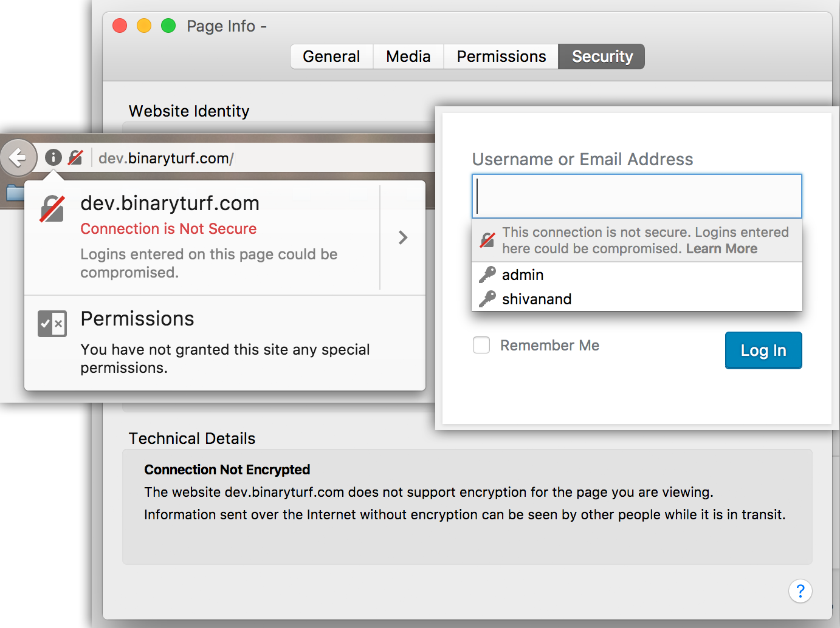This screenshot has height=628, width=840.
Task: Click the Permissions checkmark icon in the popup
Action: click(x=52, y=324)
